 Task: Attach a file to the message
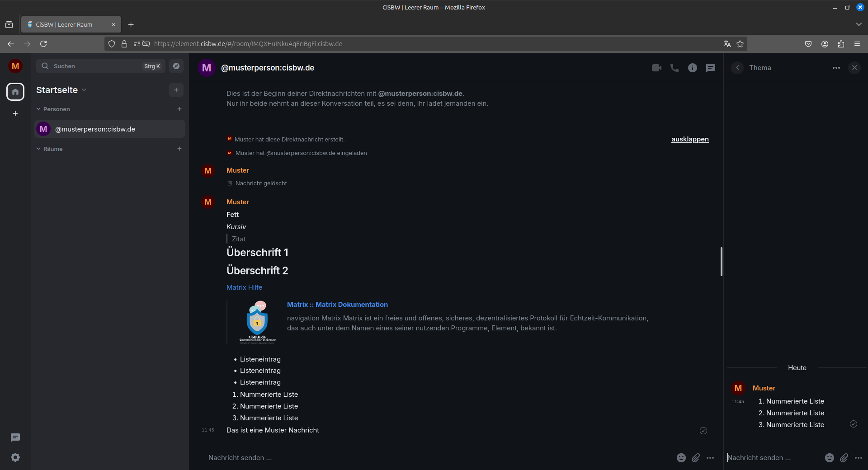695,457
